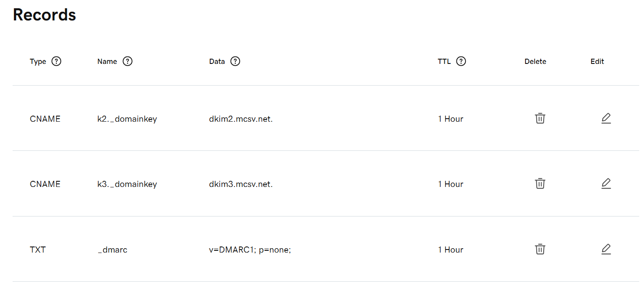Screen dimensions: 644x283
Task: Delete the k3._domainkey CNAME record
Action: (x=540, y=183)
